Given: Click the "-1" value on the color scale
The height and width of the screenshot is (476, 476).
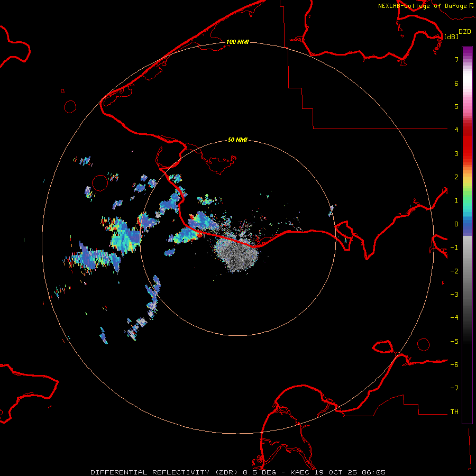Looking at the screenshot, I should coord(454,248).
